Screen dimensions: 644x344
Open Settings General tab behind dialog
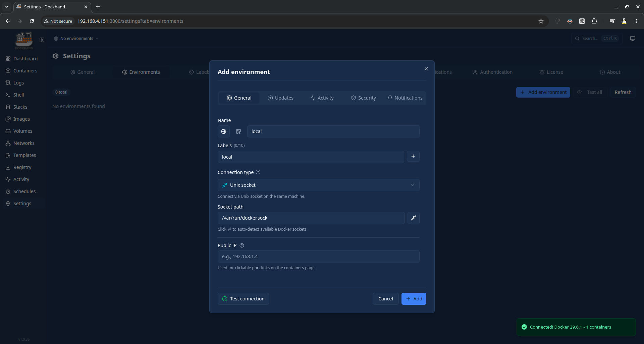tap(82, 72)
